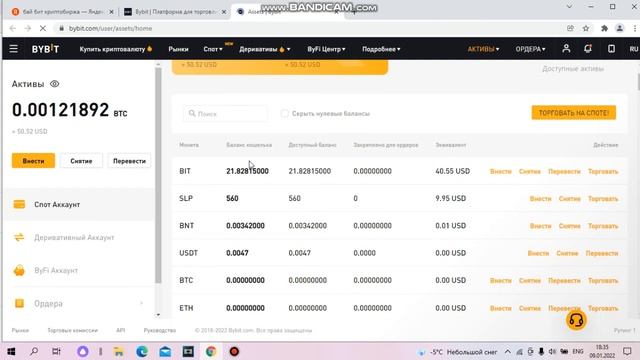Image resolution: width=640 pixels, height=360 pixels.
Task: Click Снятие in the BNT row
Action: pos(569,226)
